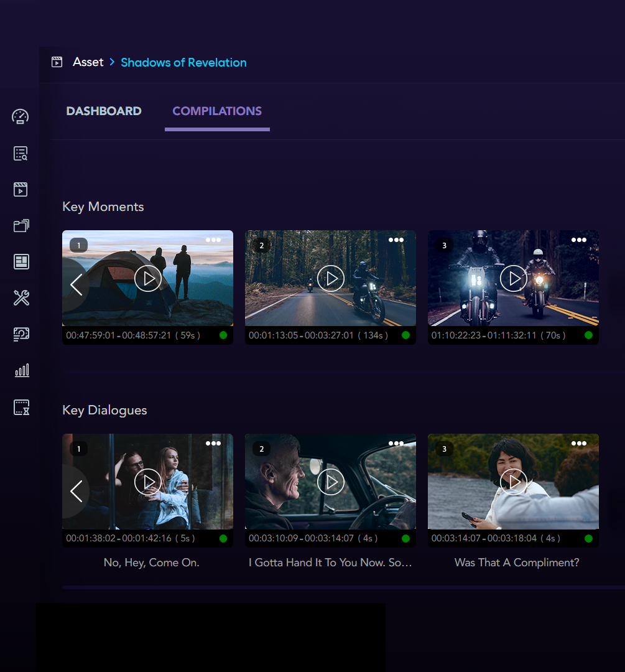This screenshot has height=672, width=625.
Task: Open the Shadows of Revelation breadcrumb link
Action: click(184, 63)
